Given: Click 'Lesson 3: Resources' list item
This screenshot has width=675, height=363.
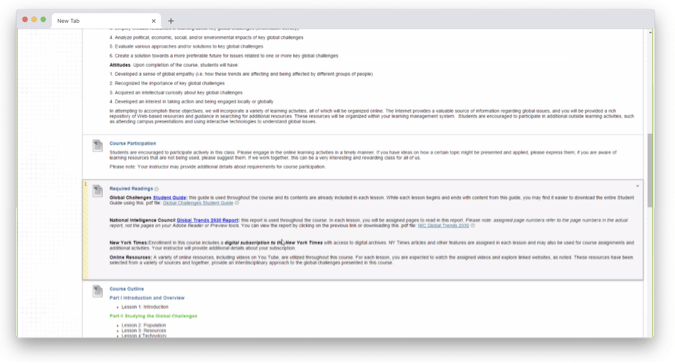Looking at the screenshot, I should 144,331.
